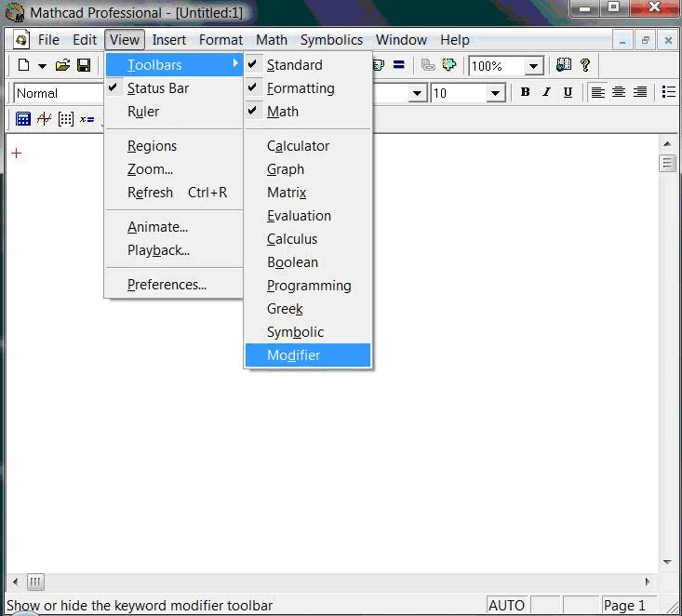This screenshot has height=616, width=682.
Task: Click the Save floppy disk icon
Action: [x=84, y=66]
